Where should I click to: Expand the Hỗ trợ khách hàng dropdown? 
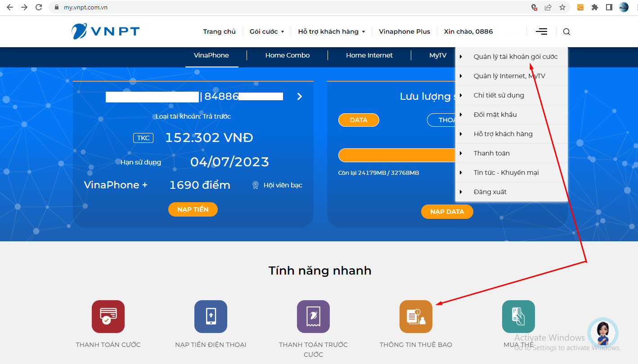332,31
